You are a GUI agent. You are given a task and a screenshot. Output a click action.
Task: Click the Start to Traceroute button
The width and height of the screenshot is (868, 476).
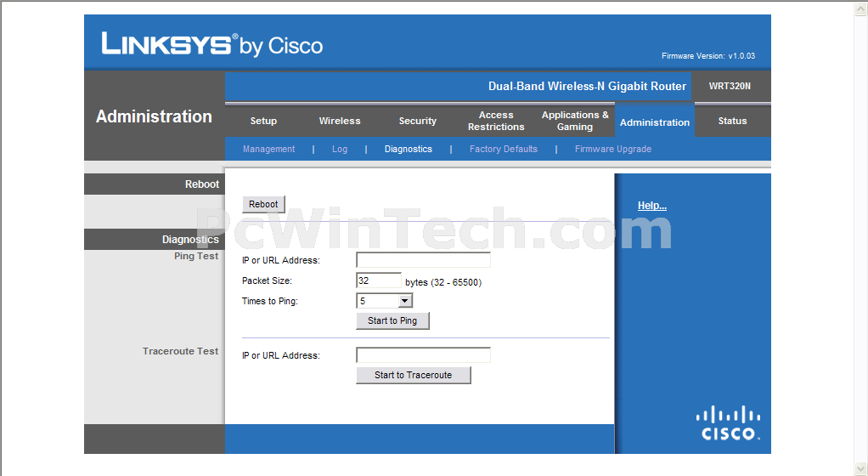(413, 375)
